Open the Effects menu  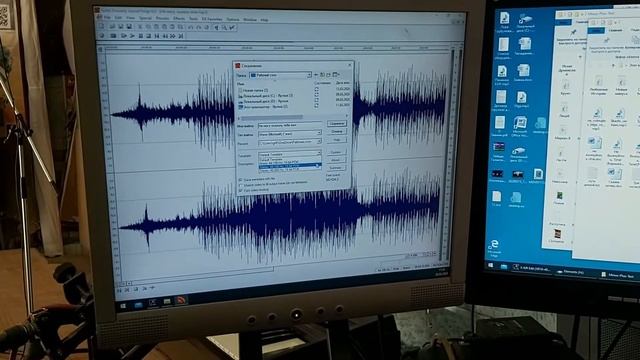pos(179,19)
